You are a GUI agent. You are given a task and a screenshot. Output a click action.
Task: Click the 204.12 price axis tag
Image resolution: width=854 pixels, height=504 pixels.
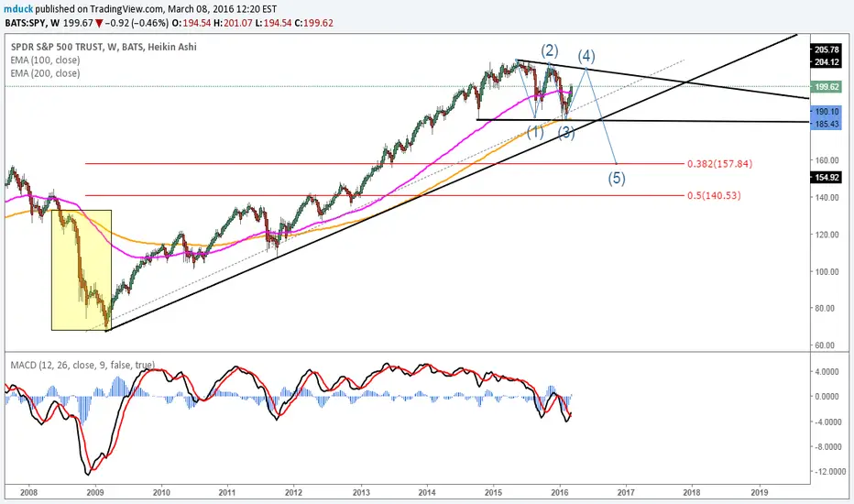point(827,61)
